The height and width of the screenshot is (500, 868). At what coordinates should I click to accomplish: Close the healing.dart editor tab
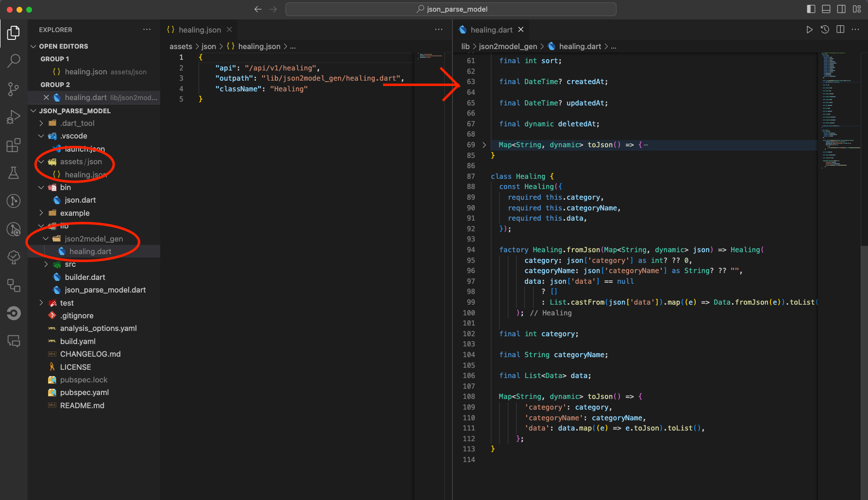(521, 30)
